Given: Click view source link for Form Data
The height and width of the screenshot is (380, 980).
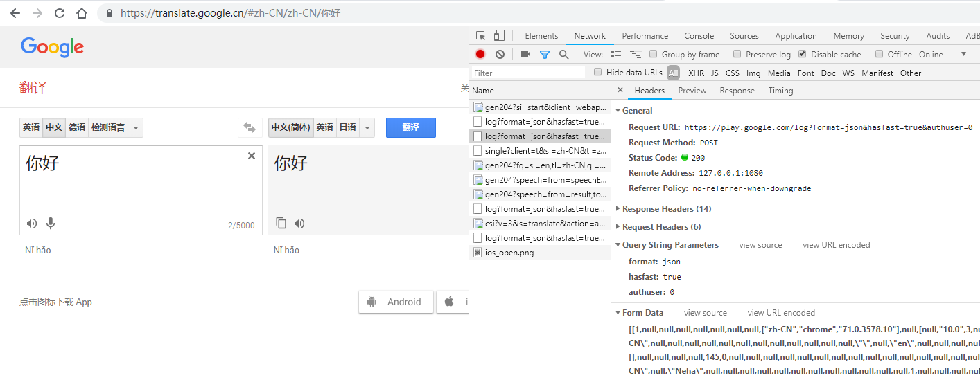Looking at the screenshot, I should tap(706, 313).
